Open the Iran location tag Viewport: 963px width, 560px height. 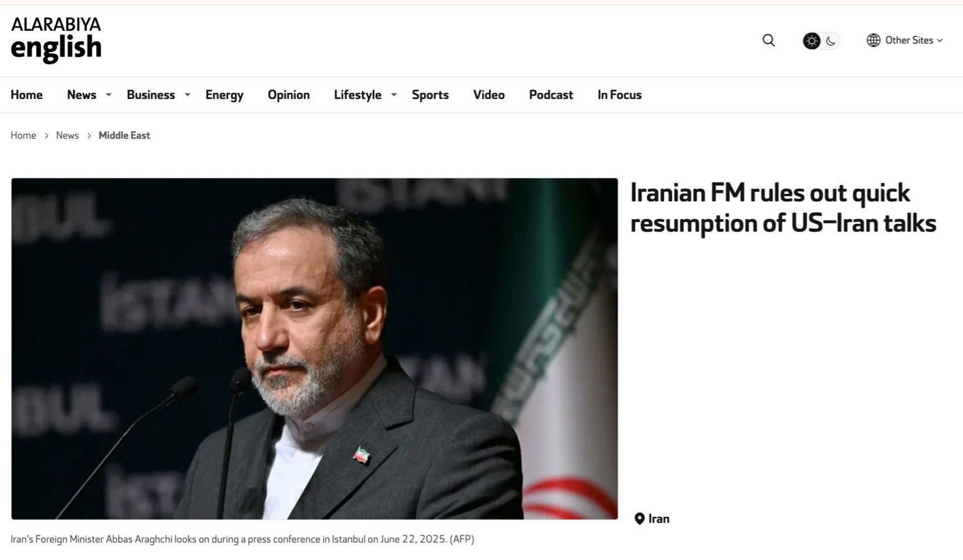(x=659, y=518)
